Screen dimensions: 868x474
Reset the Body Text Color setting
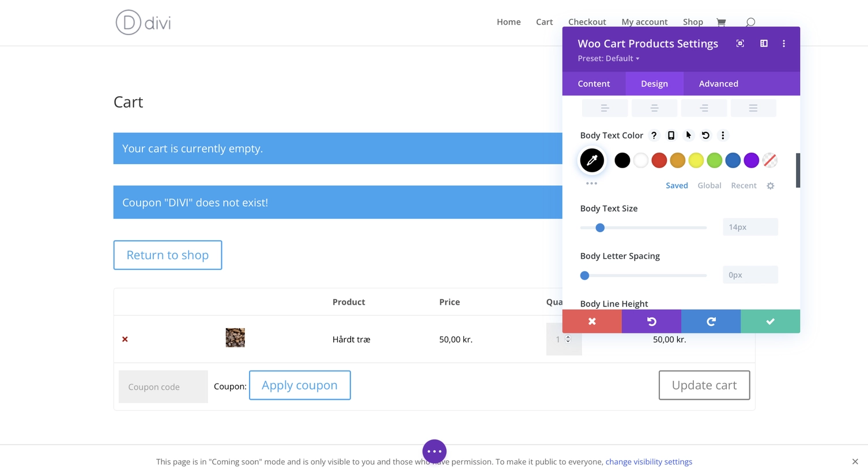click(x=705, y=135)
